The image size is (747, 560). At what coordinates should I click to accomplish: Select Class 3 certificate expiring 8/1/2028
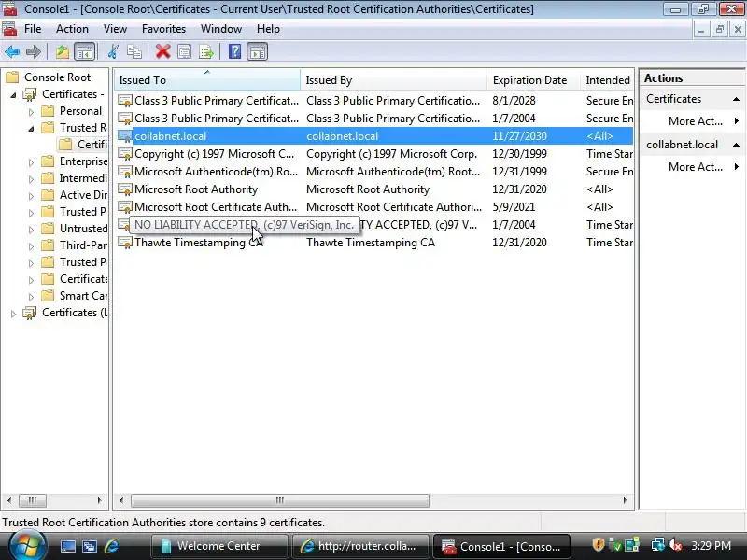click(374, 101)
